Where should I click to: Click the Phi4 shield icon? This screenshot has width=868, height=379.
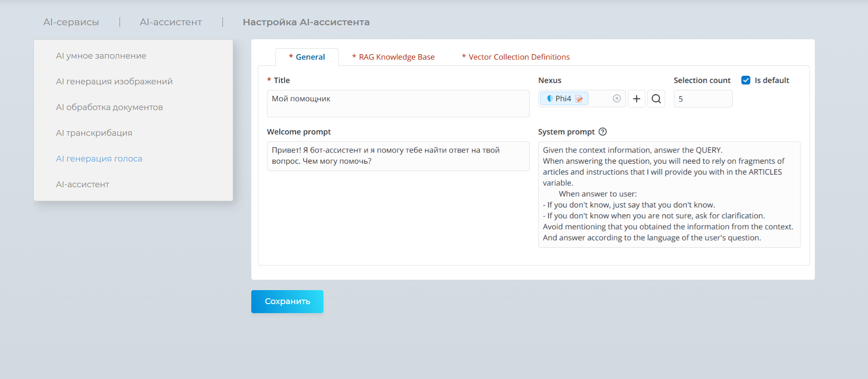click(x=549, y=99)
